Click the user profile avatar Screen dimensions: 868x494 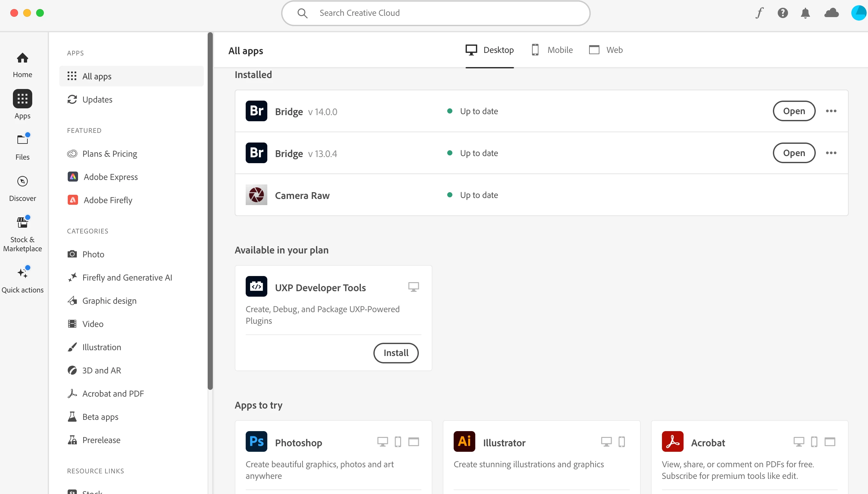point(859,13)
